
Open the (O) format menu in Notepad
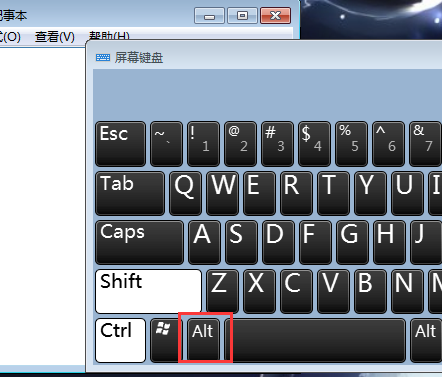(x=10, y=36)
